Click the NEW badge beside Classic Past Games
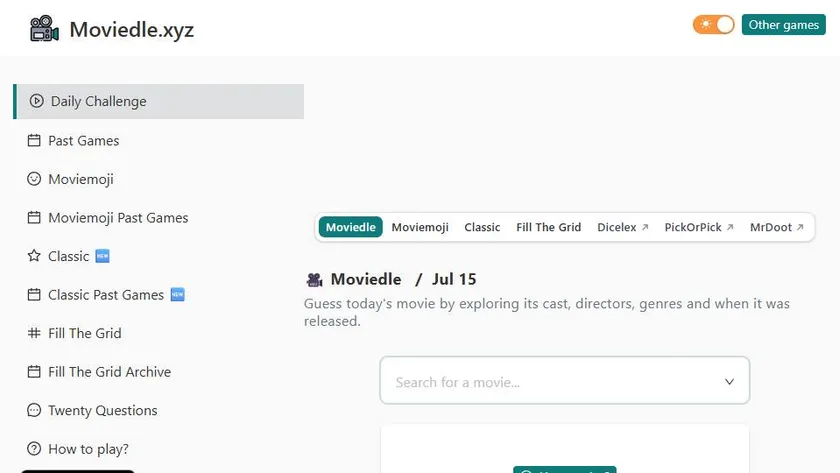 [x=177, y=295]
